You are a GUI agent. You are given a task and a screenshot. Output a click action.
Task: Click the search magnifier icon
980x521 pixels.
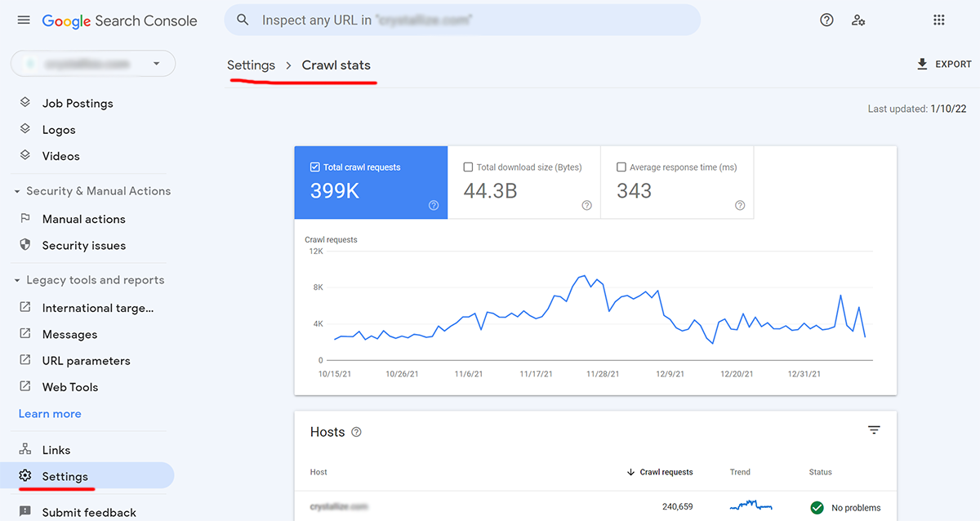[243, 20]
